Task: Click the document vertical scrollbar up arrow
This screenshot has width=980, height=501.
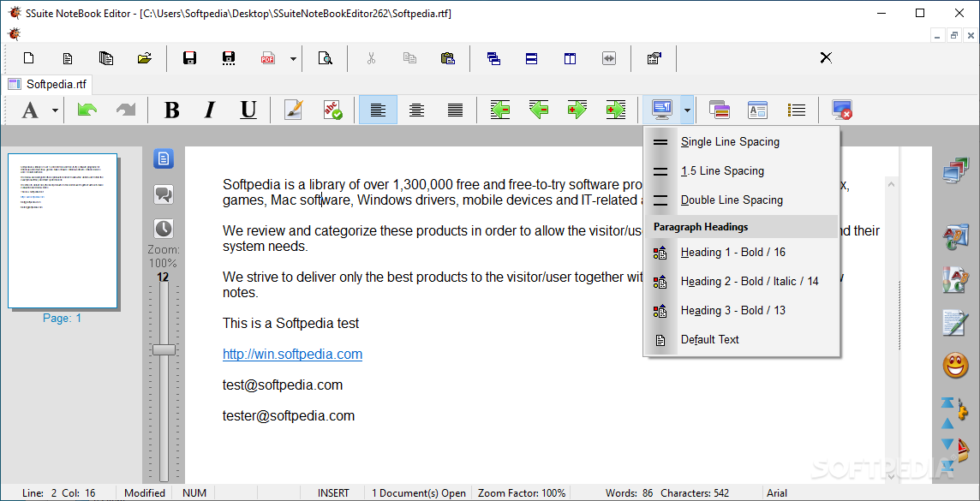Action: 891,183
